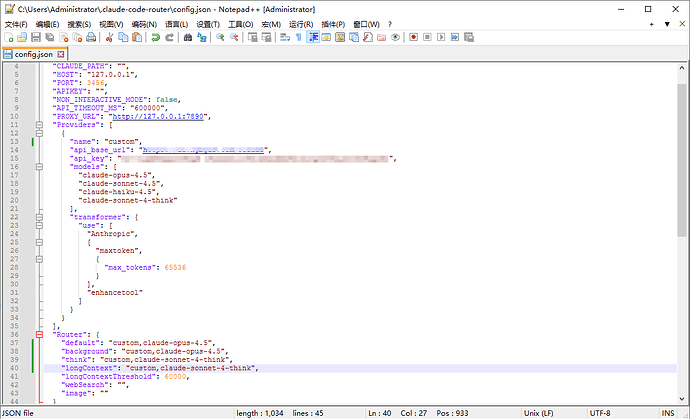The image size is (690, 419).
Task: Open the Document Map panel icon
Action: [340, 37]
